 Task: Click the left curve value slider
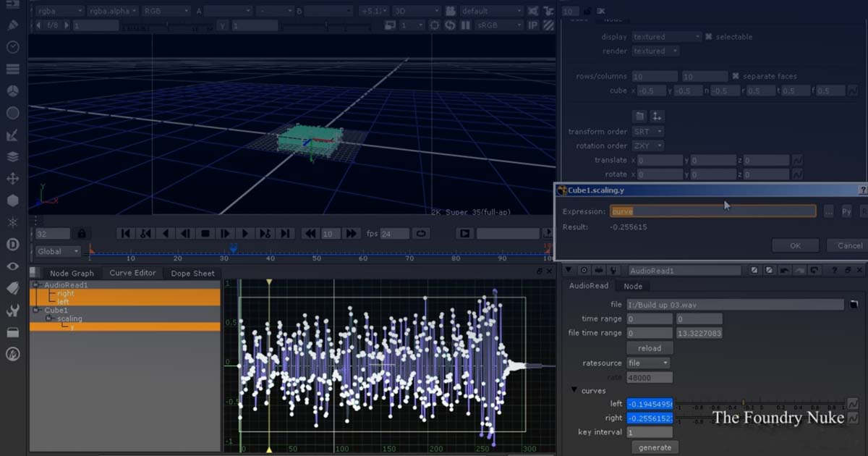click(650, 404)
